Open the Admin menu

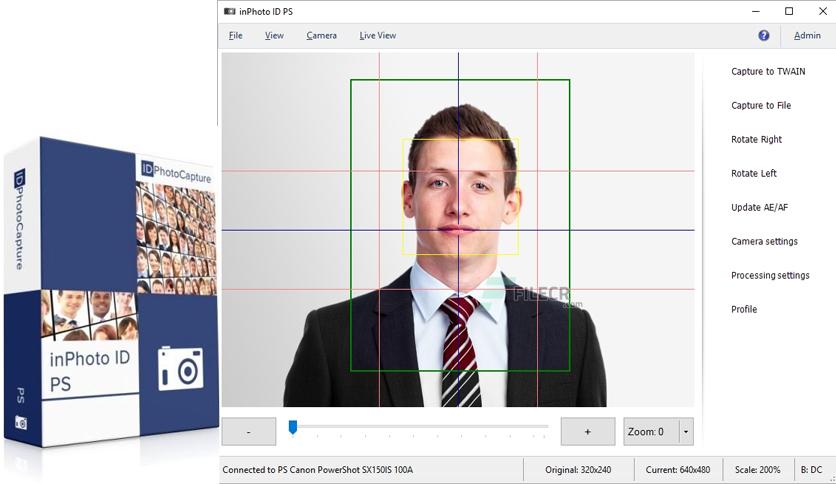[x=807, y=35]
